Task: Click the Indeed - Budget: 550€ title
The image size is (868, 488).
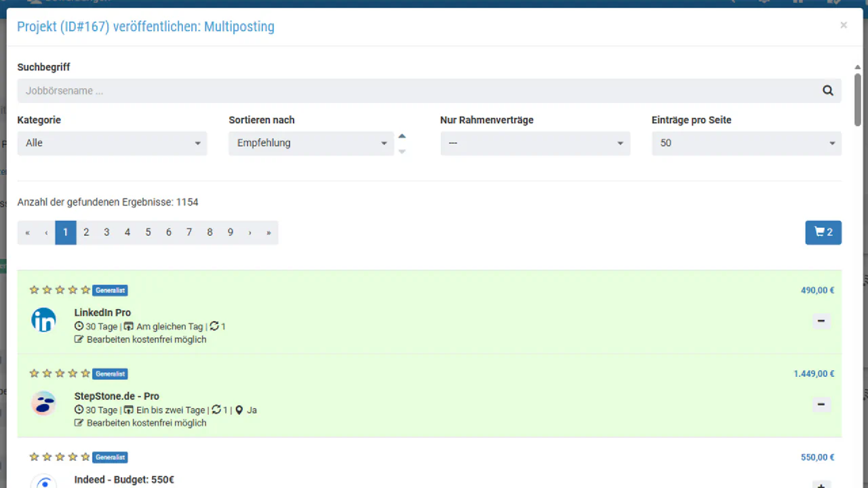Action: coord(124,480)
